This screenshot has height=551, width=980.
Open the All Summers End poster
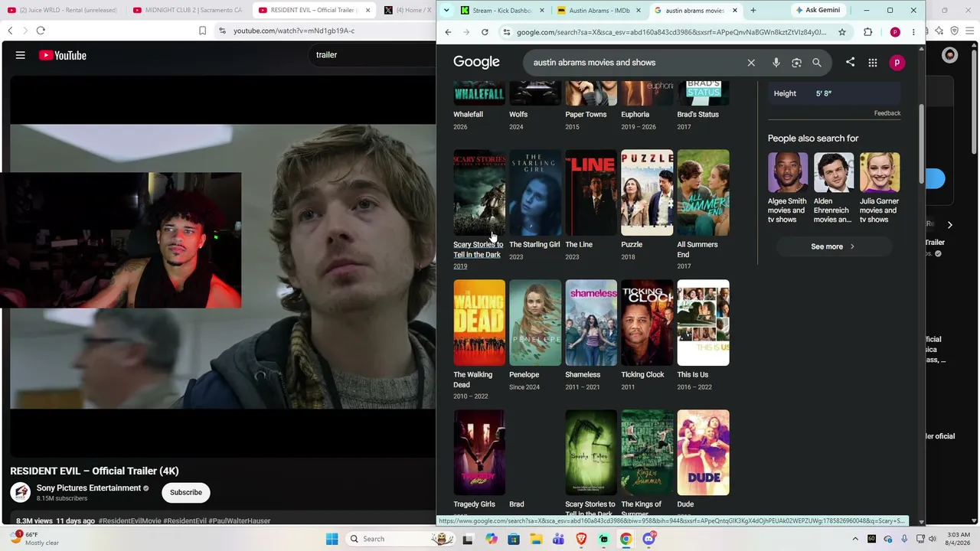[x=703, y=192]
